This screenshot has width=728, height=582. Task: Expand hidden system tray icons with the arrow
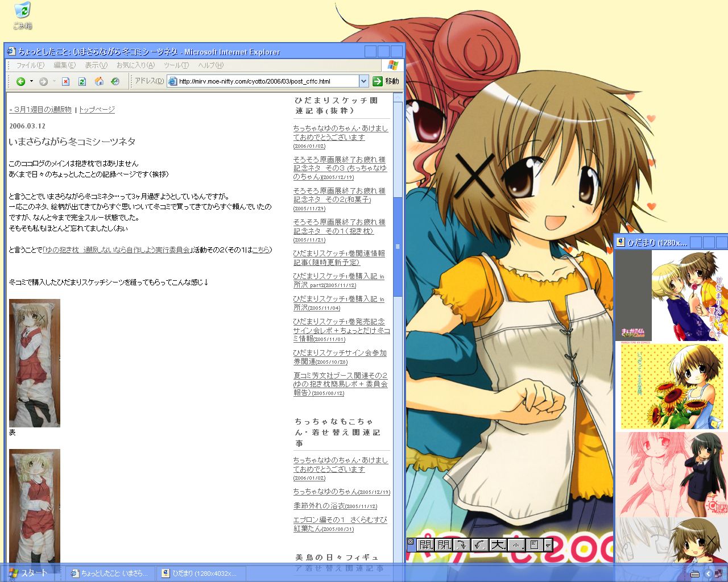(708, 573)
